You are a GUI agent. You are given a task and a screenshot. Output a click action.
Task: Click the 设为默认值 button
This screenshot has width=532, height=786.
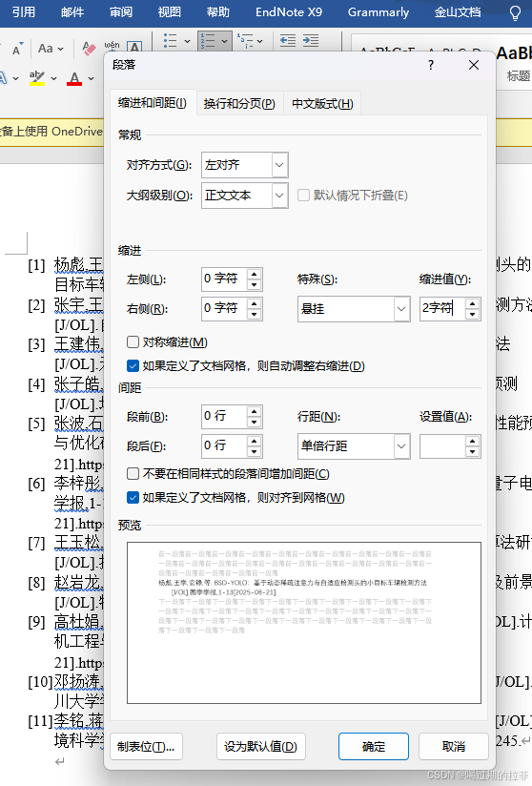coord(260,746)
